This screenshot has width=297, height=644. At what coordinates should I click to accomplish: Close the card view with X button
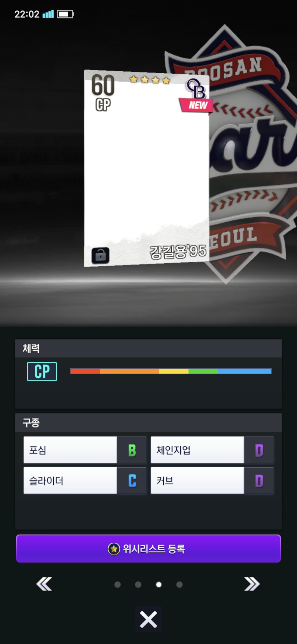pos(148,619)
